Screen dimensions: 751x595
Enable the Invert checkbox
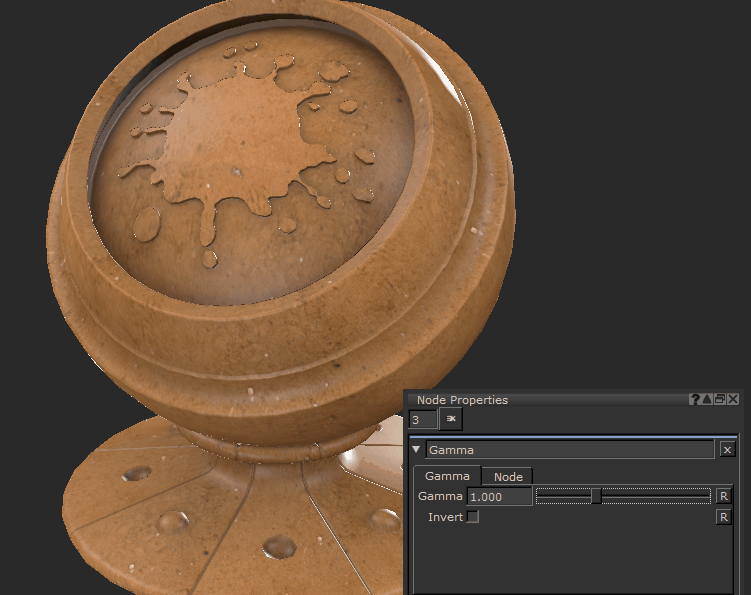(x=473, y=517)
